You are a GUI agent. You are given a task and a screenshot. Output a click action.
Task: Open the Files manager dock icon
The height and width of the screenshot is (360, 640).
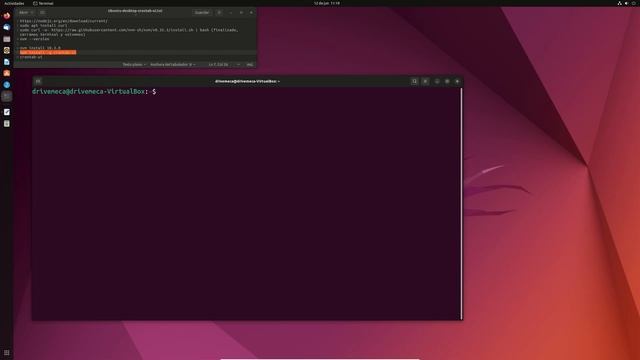(x=7, y=39)
